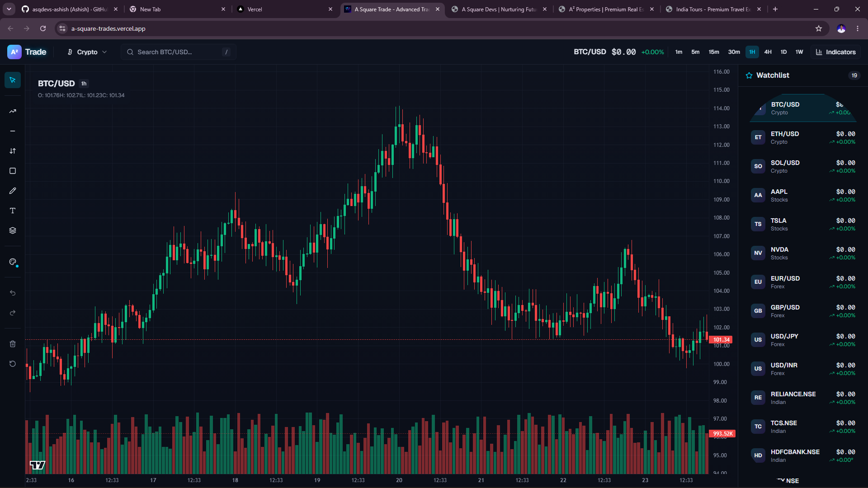The height and width of the screenshot is (488, 868).
Task: Select HDFCBANK.NSE in watchlist
Action: click(803, 455)
